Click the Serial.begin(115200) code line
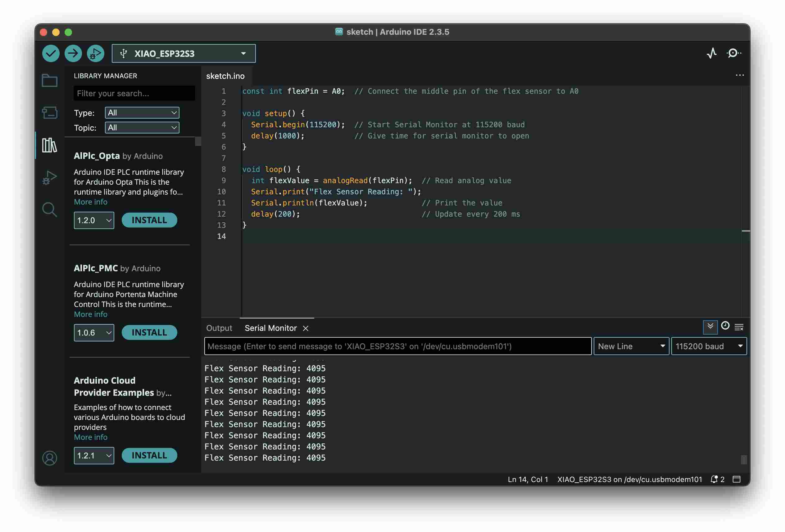The height and width of the screenshot is (532, 785). [x=298, y=124]
